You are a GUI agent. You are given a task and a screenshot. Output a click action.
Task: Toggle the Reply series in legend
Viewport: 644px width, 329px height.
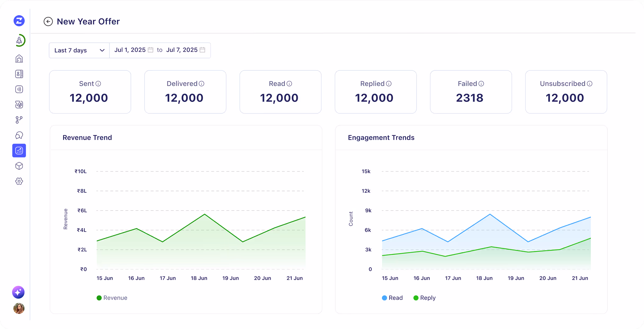point(424,298)
